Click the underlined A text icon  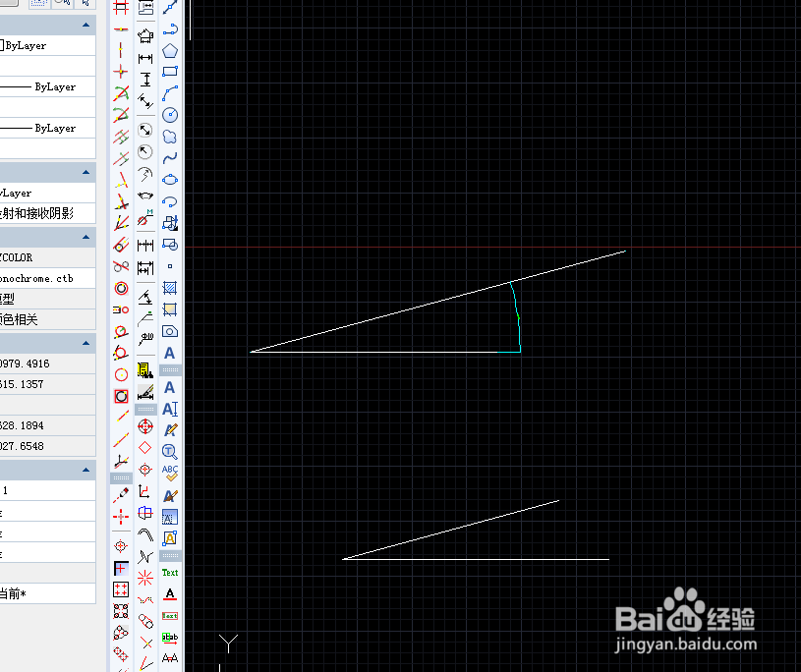click(x=170, y=594)
